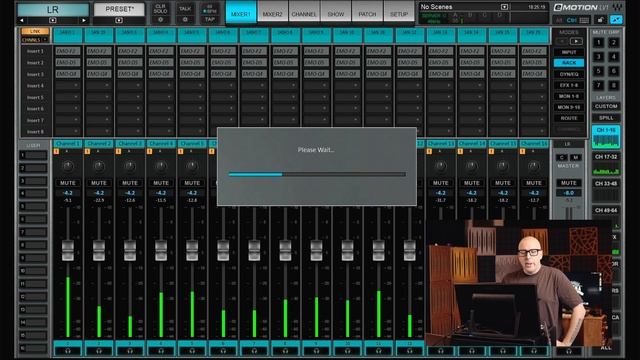Mute Channel 2
The image size is (640, 360).
tap(99, 183)
